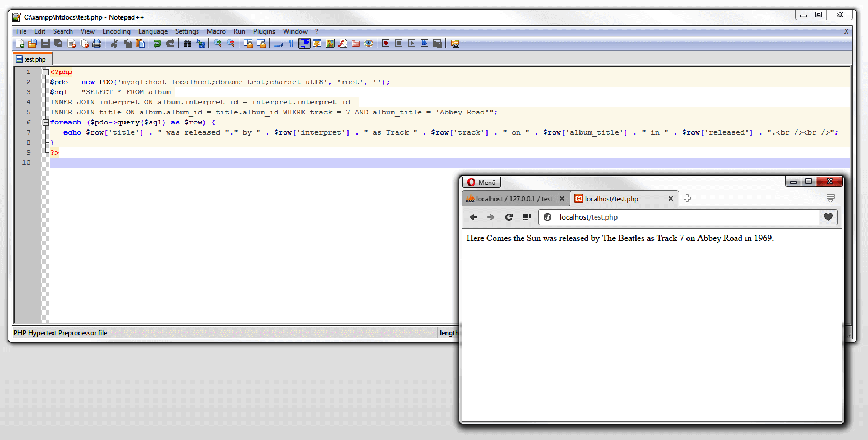Open the Encoding menu in Notepad++
Screen dimensions: 868x440
click(x=116, y=31)
